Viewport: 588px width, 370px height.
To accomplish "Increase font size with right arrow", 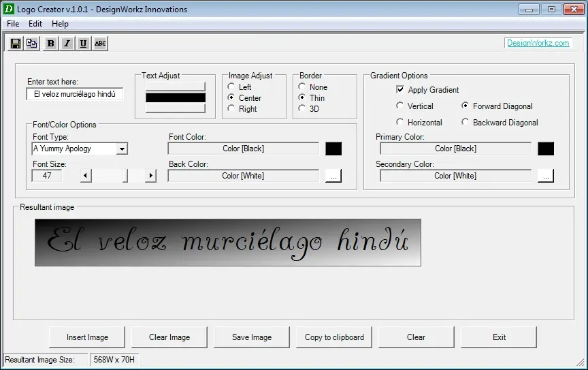I will coord(151,175).
